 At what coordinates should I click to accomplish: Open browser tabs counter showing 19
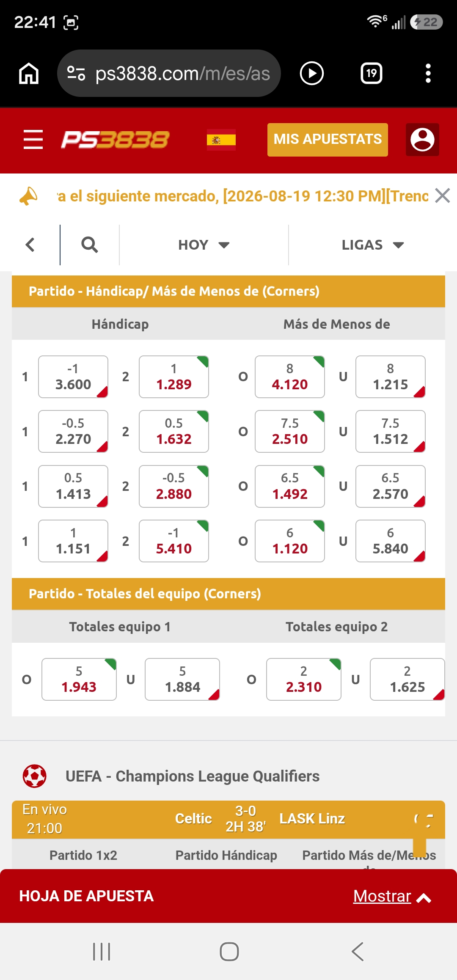click(372, 73)
